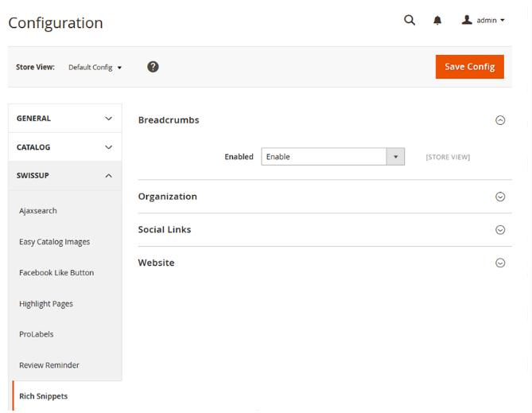Select Ajaxsearch in Swissup menu
Viewport: 532px width, 413px height.
tap(38, 211)
